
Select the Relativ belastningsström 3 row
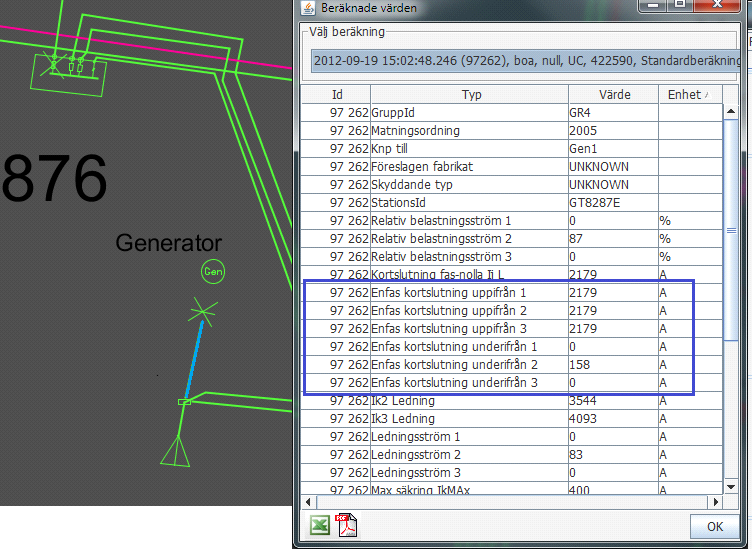pyautogui.click(x=512, y=257)
